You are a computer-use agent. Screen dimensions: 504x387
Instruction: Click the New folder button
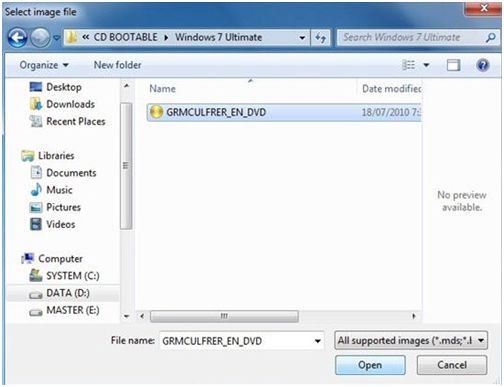point(117,65)
